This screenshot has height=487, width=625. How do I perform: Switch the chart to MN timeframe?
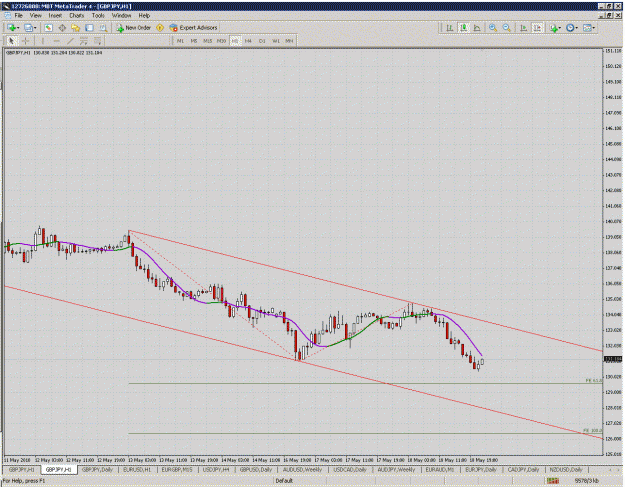[x=289, y=41]
